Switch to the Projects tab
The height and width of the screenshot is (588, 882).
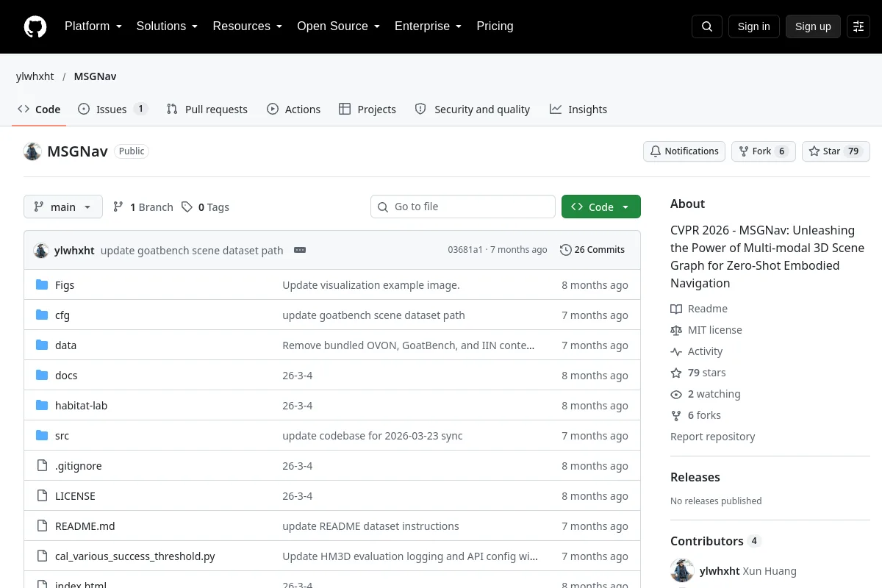[x=367, y=110]
